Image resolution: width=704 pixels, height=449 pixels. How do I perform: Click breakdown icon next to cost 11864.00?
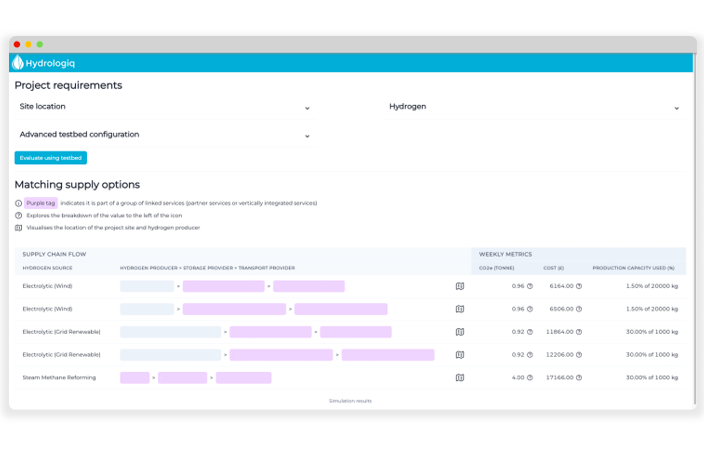(579, 332)
